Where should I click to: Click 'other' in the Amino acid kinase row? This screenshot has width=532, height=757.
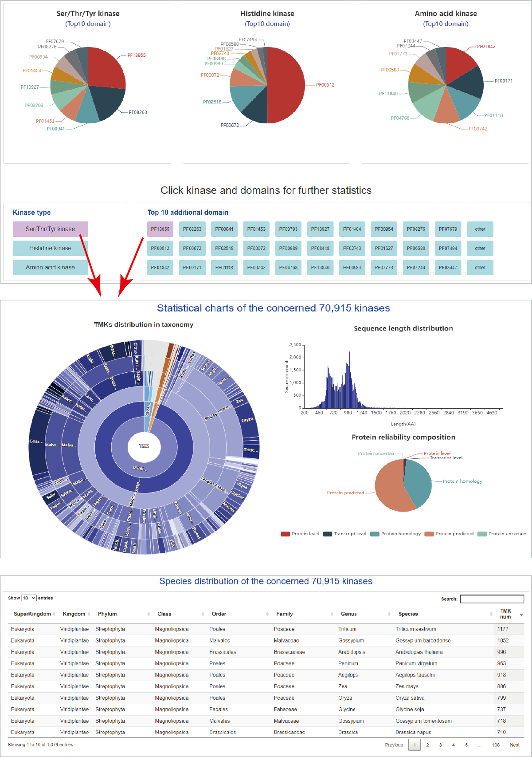click(480, 268)
